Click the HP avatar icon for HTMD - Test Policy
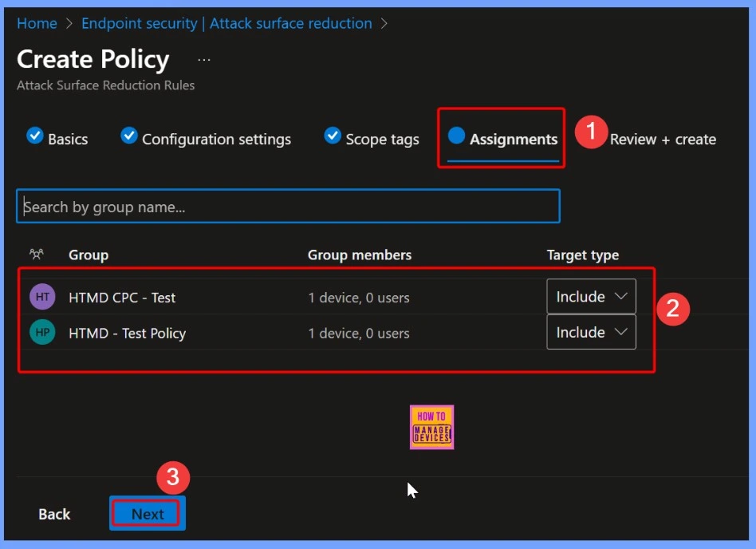This screenshot has height=549, width=756. pos(42,333)
